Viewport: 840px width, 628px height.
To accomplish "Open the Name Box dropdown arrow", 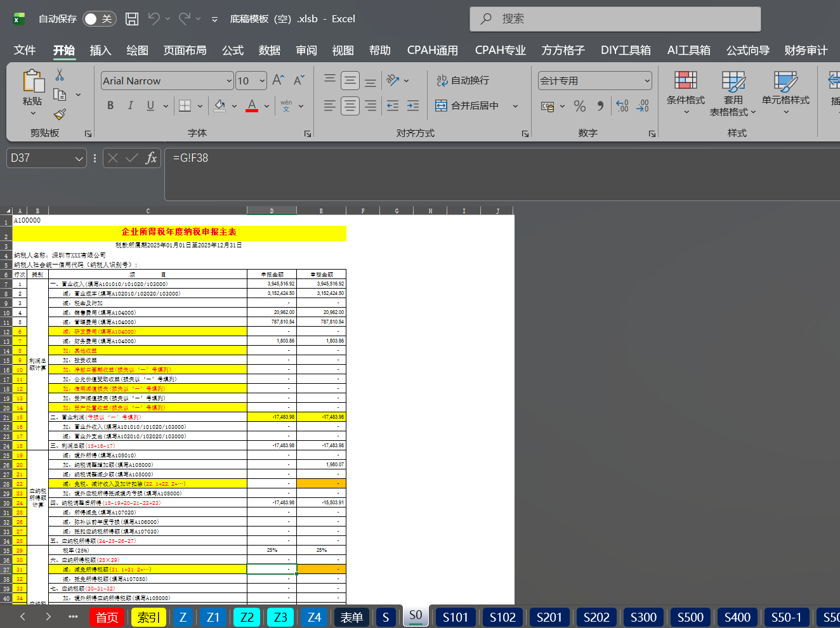I will click(x=79, y=159).
